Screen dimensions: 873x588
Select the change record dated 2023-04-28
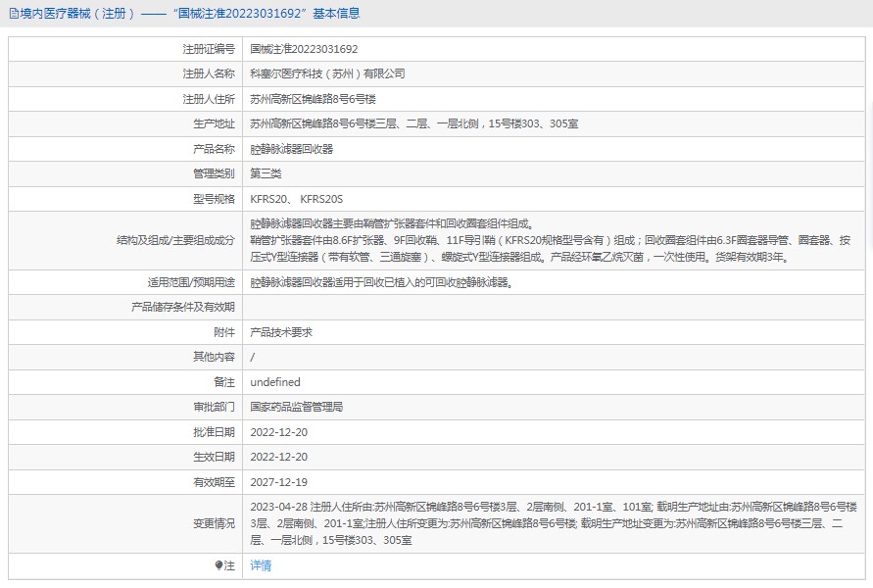pos(554,523)
